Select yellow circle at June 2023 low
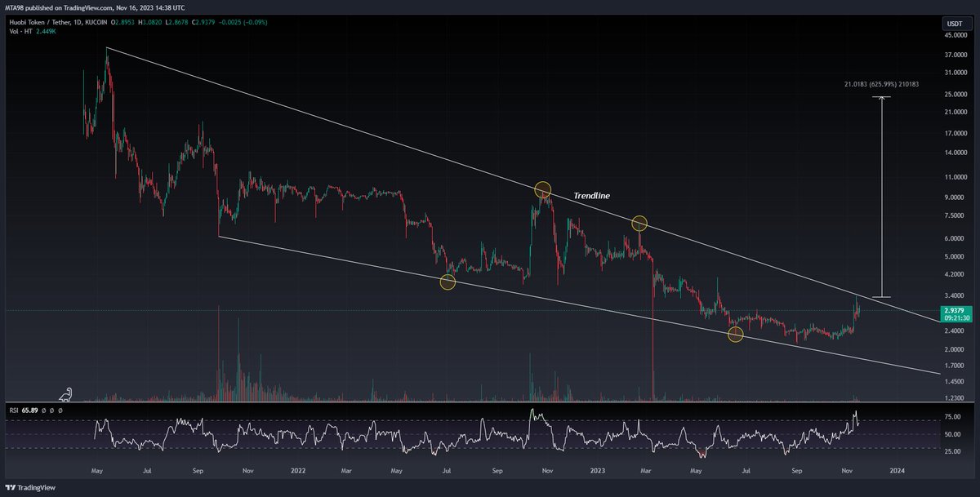980x497 pixels. [736, 335]
